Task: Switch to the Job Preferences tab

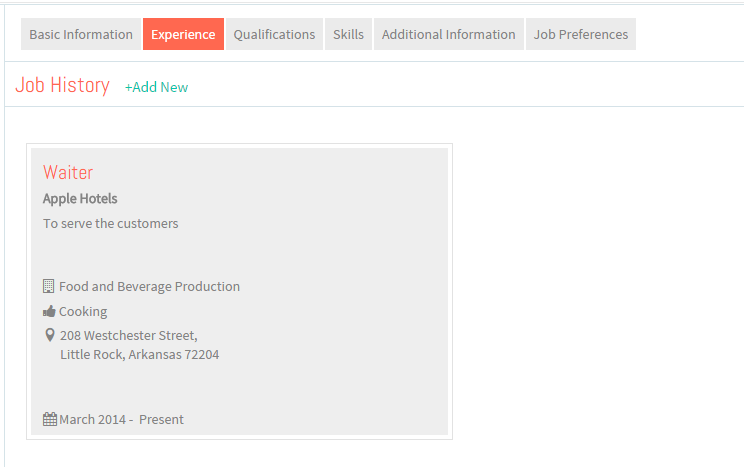Action: [581, 34]
